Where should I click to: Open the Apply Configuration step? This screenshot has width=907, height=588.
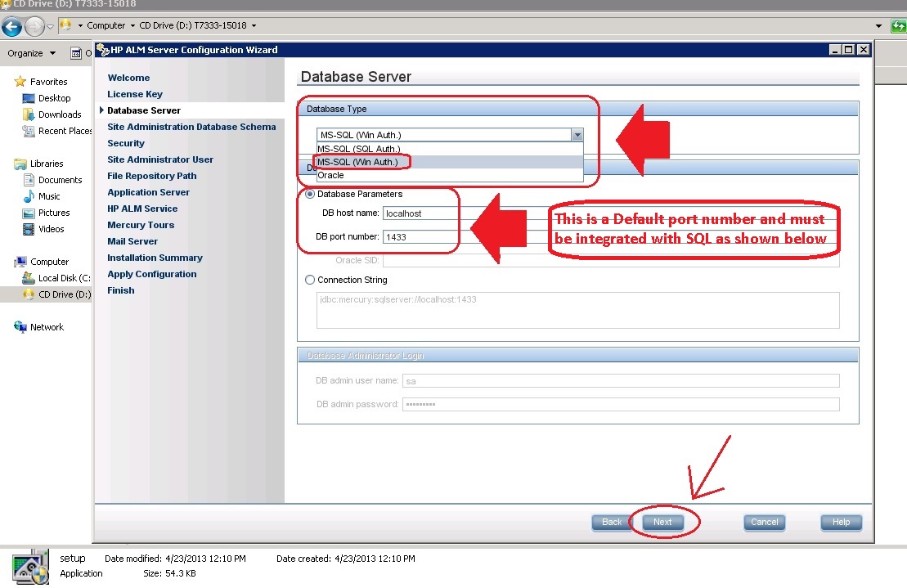pos(151,274)
